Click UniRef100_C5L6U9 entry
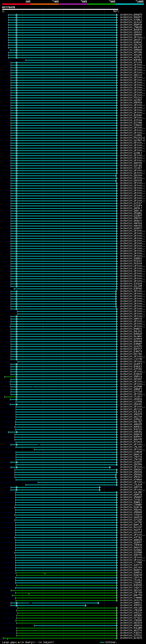This screenshot has width=146, height=644. tap(131, 485)
